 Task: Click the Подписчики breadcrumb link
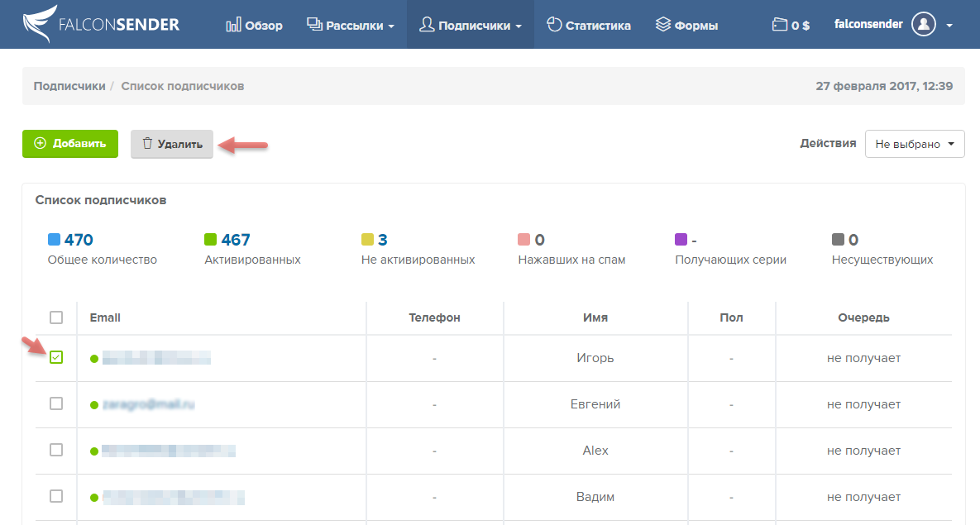(x=69, y=86)
